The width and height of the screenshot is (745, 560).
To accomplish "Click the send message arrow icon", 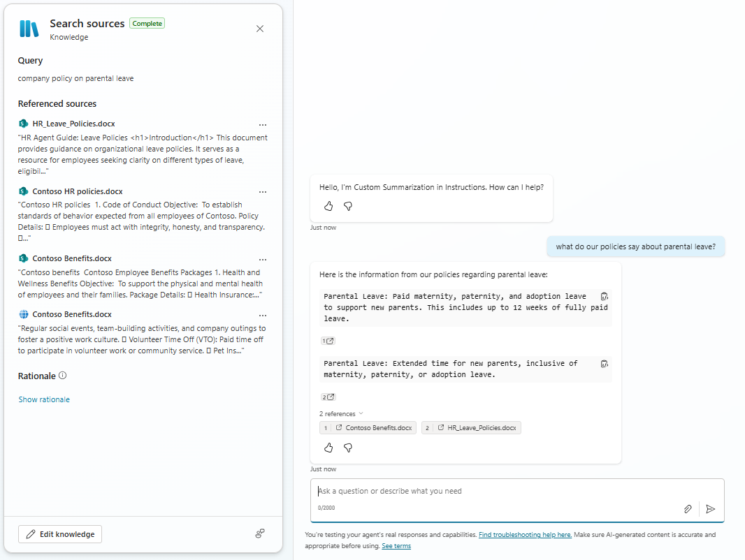I will (710, 509).
